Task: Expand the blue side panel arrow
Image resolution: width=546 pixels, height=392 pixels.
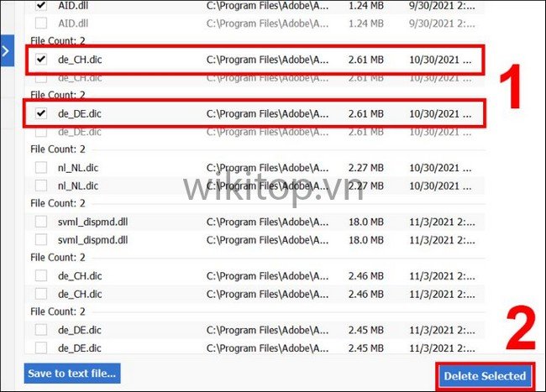Action: pyautogui.click(x=6, y=51)
